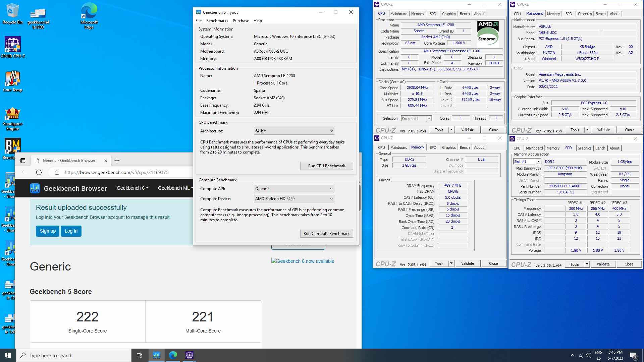Click the AMD Sempron logo in CPU-Z
644x362 pixels.
pyautogui.click(x=488, y=35)
